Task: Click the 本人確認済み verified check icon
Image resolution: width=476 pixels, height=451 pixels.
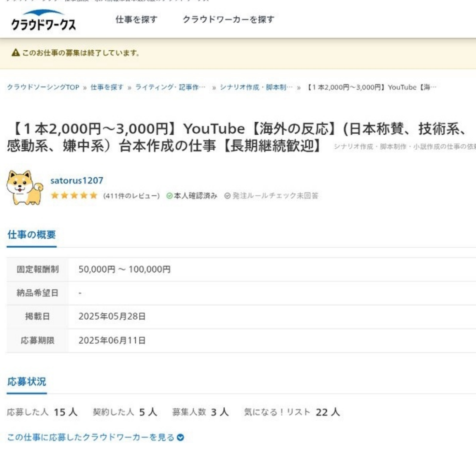Action: pos(169,196)
